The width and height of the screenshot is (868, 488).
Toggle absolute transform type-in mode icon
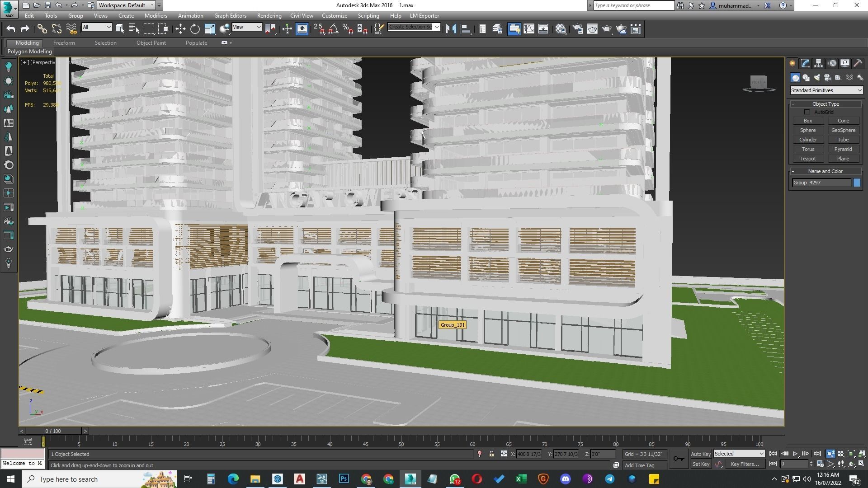coord(503,454)
